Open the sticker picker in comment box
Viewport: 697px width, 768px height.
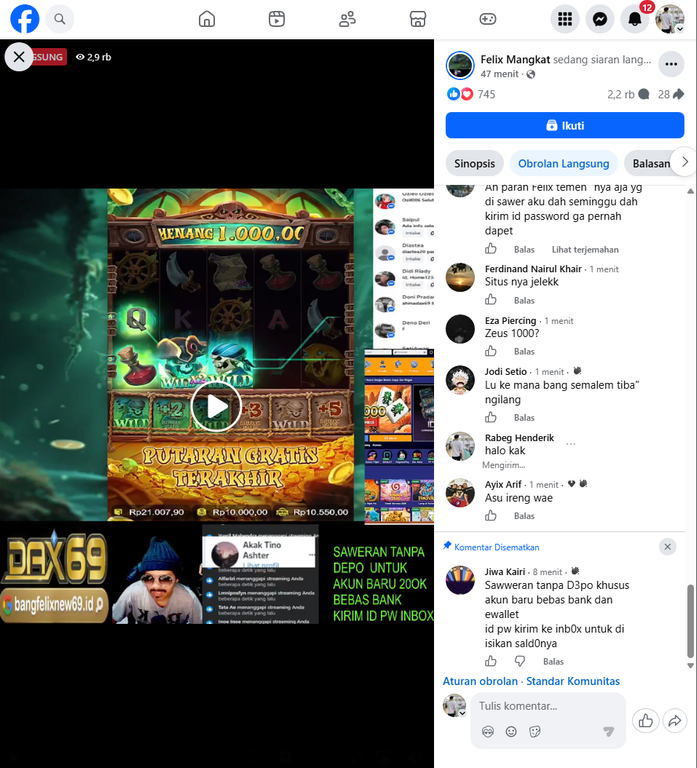[535, 732]
